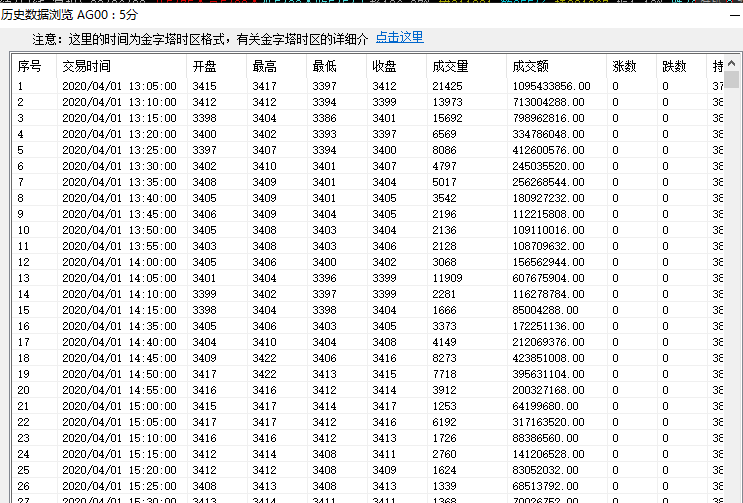Select row 2020/04/01 15:25:00
This screenshot has width=743, height=503.
[369, 486]
